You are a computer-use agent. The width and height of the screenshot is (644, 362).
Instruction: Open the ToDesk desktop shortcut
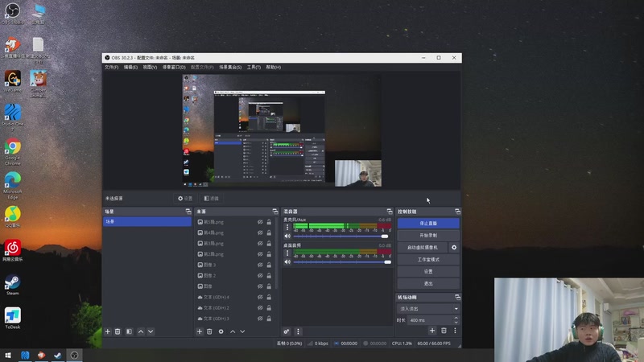click(x=12, y=319)
